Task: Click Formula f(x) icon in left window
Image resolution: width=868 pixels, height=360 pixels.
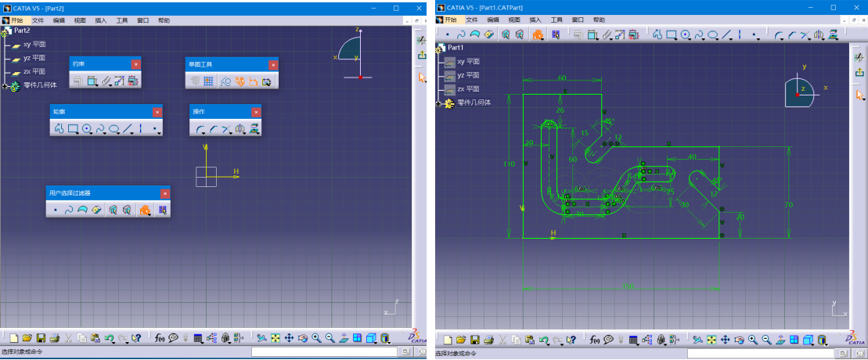Action: pyautogui.click(x=160, y=338)
